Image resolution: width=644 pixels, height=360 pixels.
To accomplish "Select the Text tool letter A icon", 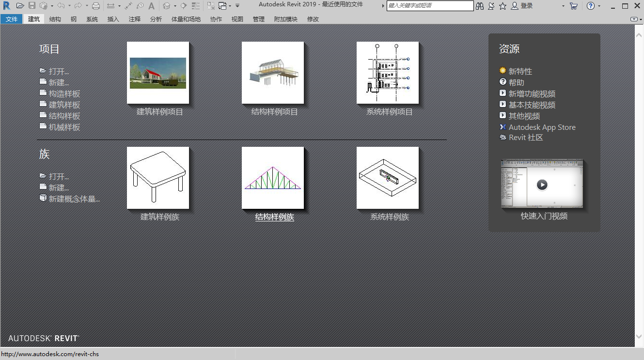I will click(151, 6).
